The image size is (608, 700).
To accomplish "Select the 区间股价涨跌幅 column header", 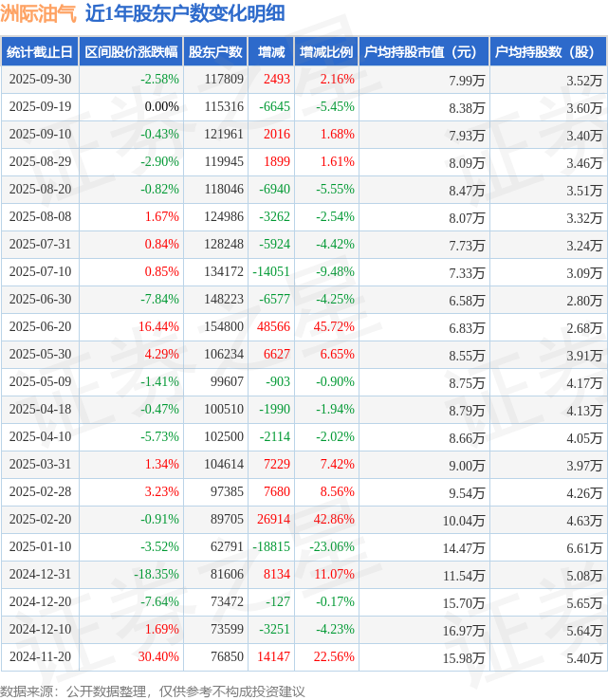I will (x=130, y=52).
